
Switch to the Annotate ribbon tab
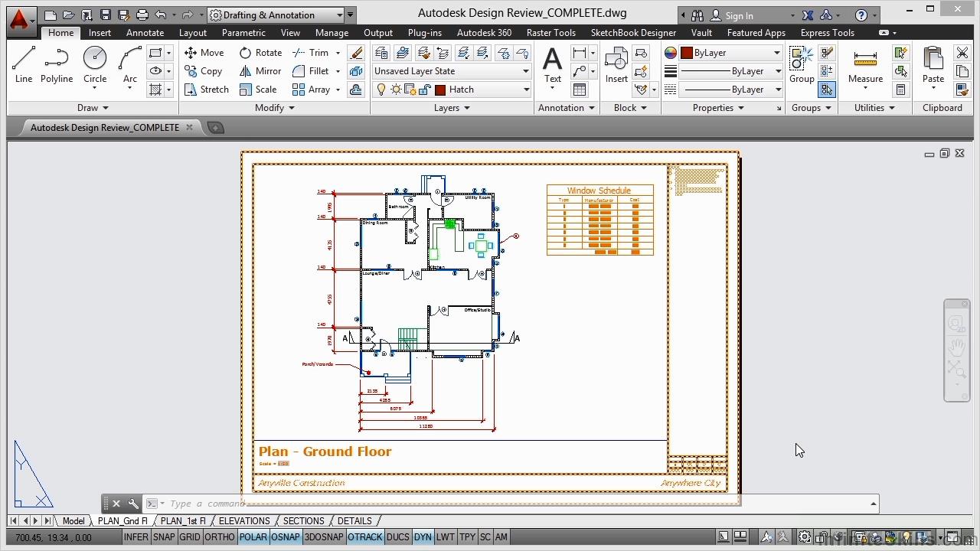[x=145, y=33]
